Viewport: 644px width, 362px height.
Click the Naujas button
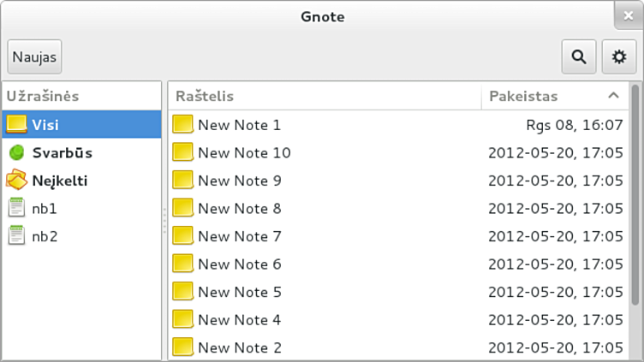[34, 57]
